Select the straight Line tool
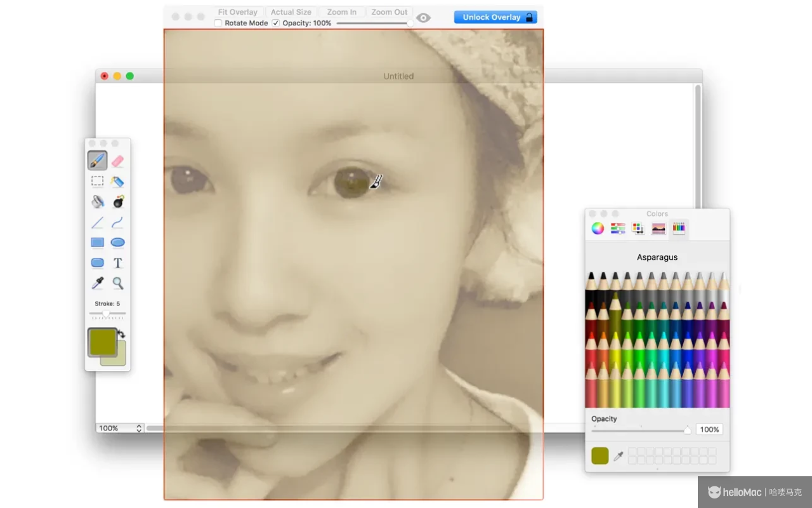The width and height of the screenshot is (812, 508). (x=97, y=222)
